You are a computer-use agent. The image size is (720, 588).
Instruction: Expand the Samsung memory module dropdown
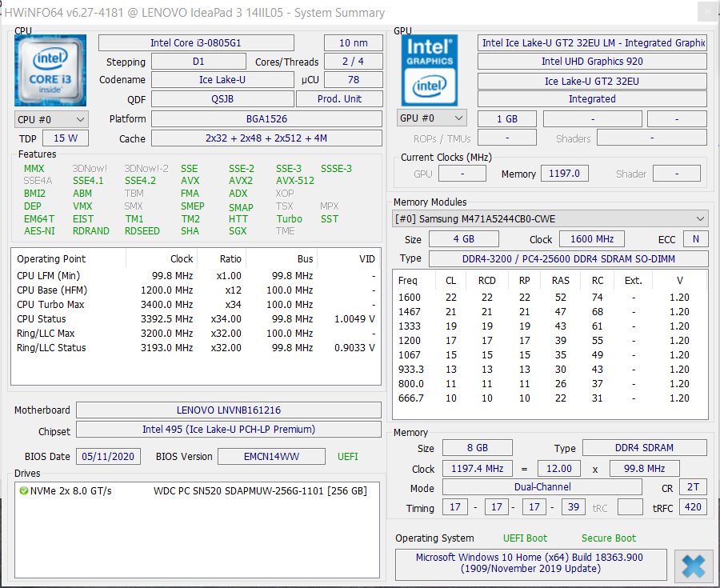click(x=550, y=219)
